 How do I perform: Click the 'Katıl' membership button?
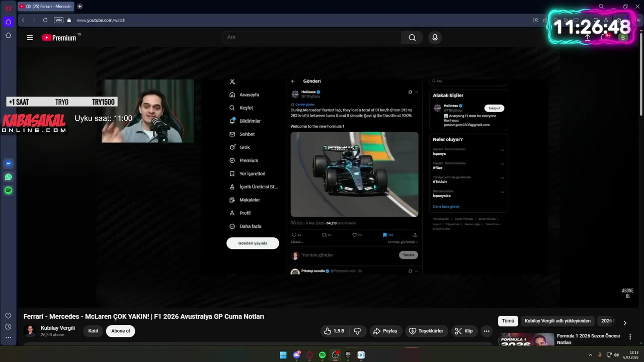coord(93,331)
